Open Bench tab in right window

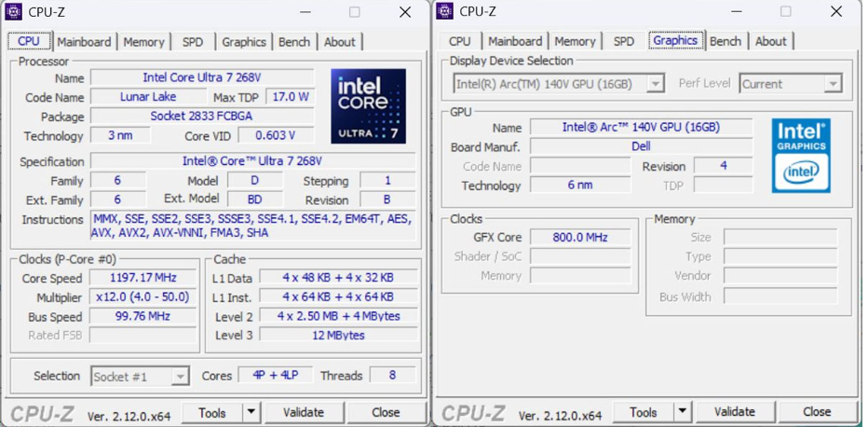[726, 42]
